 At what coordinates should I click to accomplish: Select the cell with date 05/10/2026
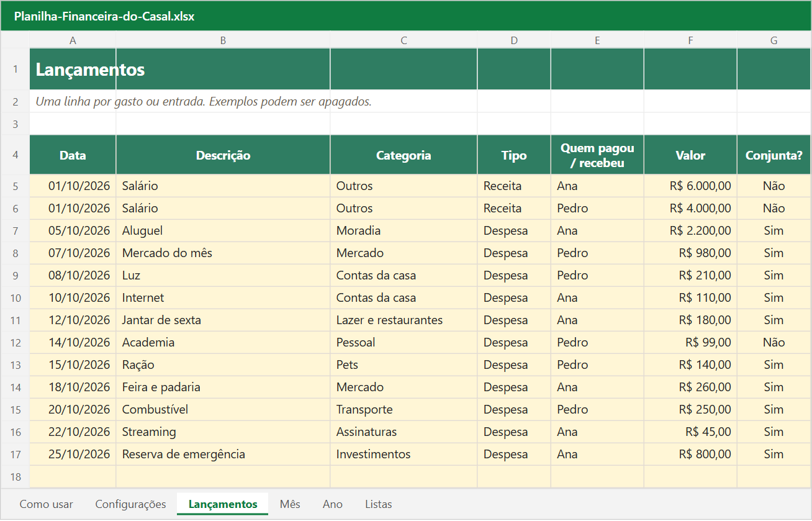[73, 231]
